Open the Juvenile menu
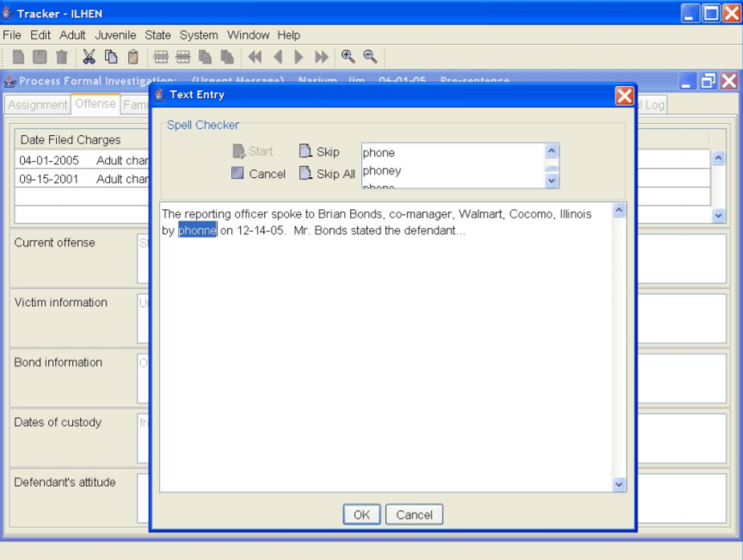743x560 pixels. [113, 35]
